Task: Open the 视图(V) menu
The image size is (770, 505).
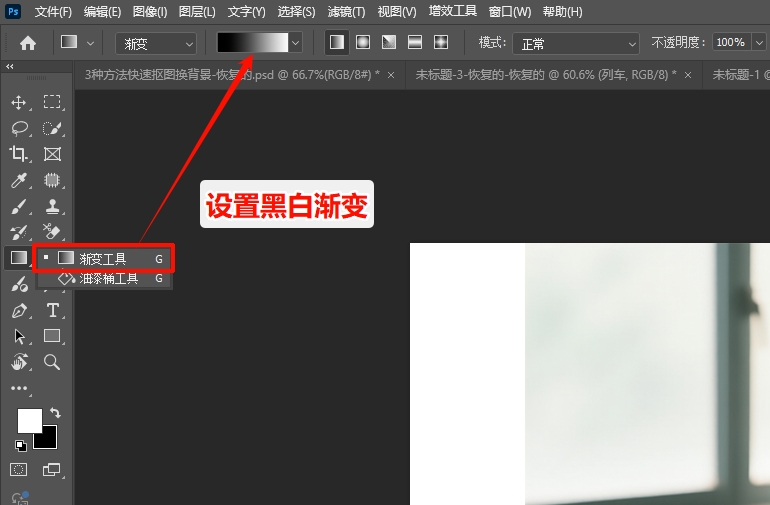Action: [397, 11]
